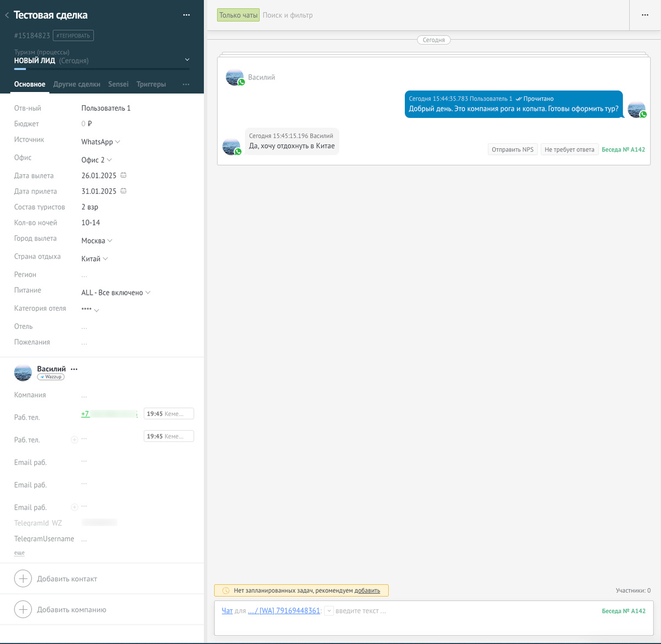Click the empty Компания field
Screen dimensions: 661x644
(84, 396)
